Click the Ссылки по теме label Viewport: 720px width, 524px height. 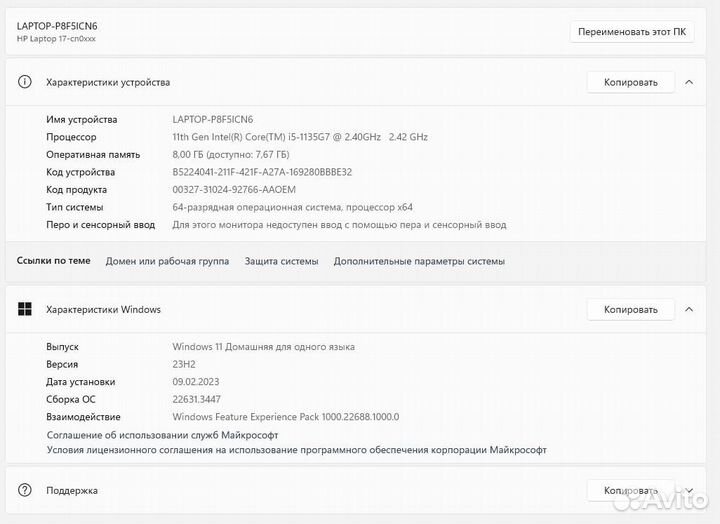(53, 261)
